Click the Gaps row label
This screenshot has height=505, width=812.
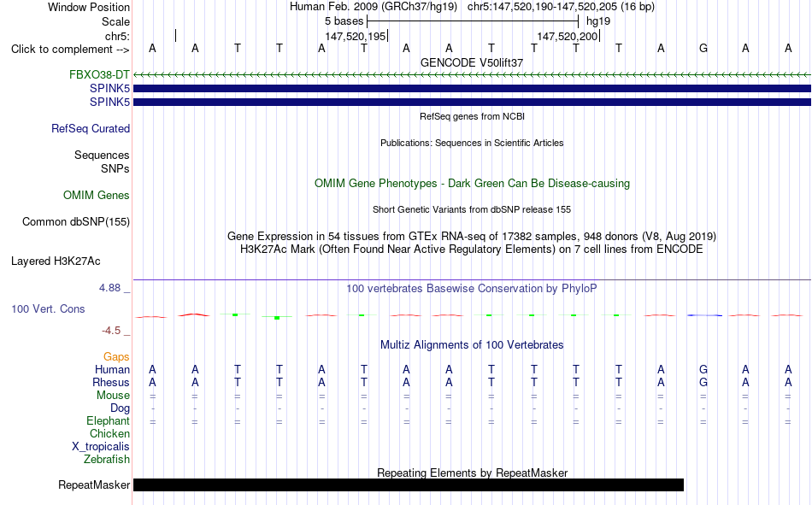pos(116,357)
